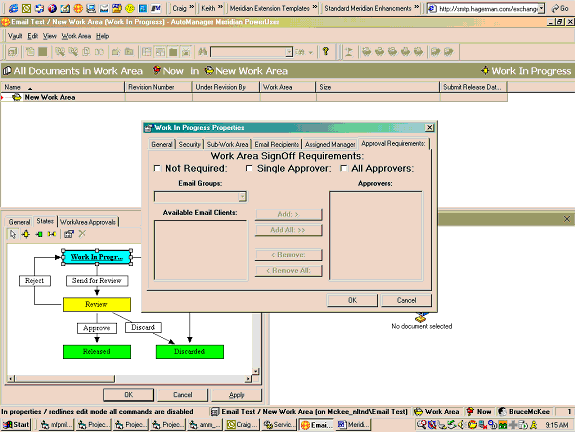Select the States tab in lower panel

coord(45,221)
